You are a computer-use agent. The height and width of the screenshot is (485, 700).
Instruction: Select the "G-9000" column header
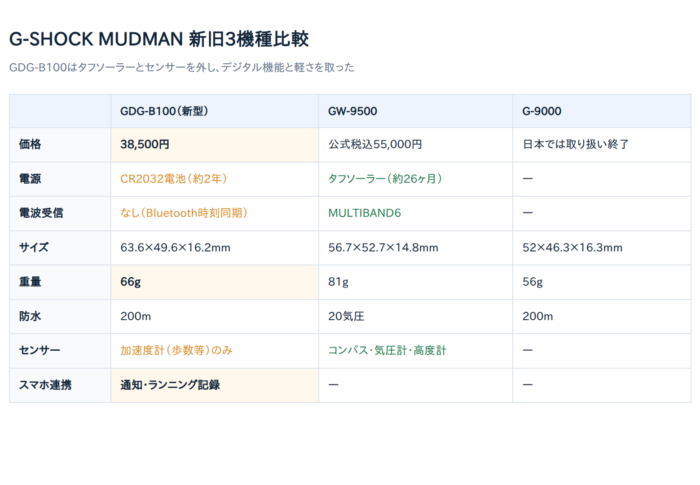click(x=602, y=111)
